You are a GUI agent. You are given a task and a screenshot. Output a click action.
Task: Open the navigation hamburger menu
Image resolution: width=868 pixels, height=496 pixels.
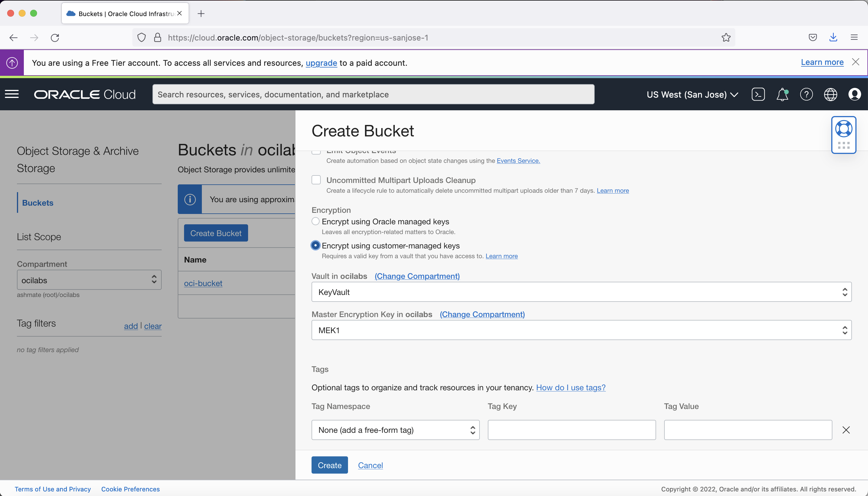point(12,94)
